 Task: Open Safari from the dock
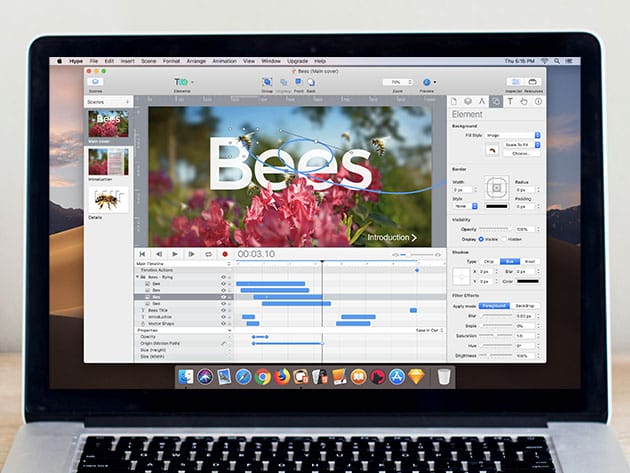(243, 377)
